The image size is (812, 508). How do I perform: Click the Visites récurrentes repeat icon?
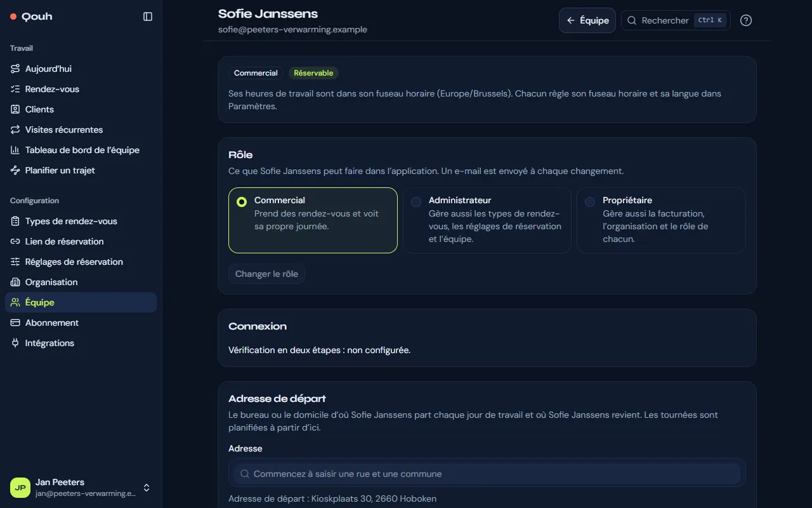click(x=15, y=130)
